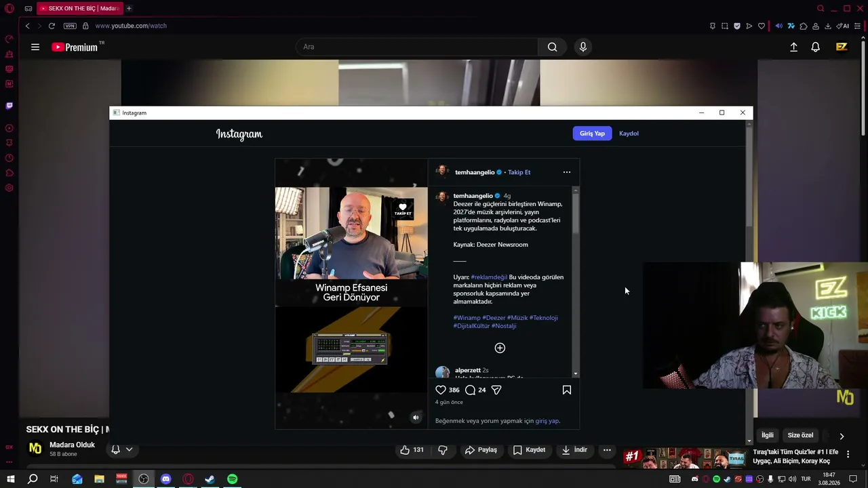Image resolution: width=868 pixels, height=488 pixels.
Task: Open more video actions (three dots)
Action: pyautogui.click(x=607, y=450)
